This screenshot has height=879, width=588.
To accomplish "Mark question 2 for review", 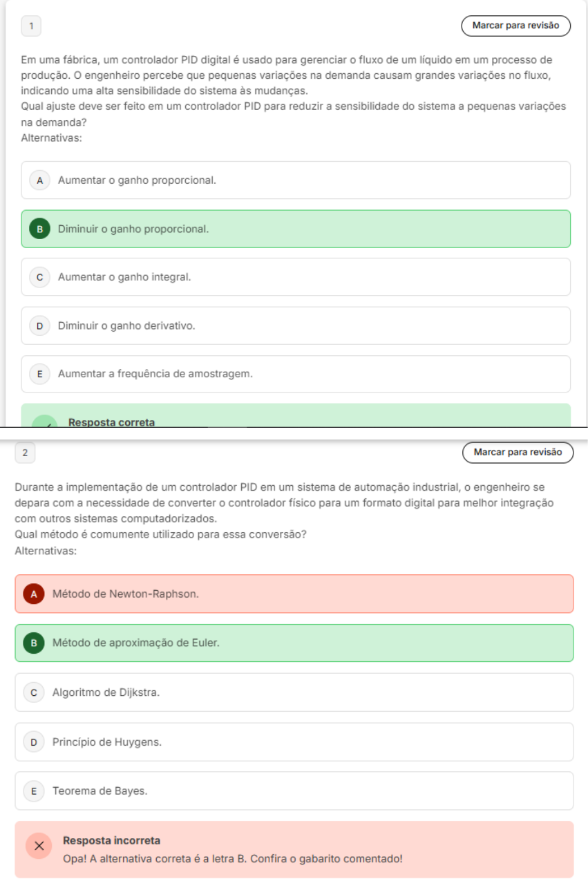I will click(x=518, y=453).
